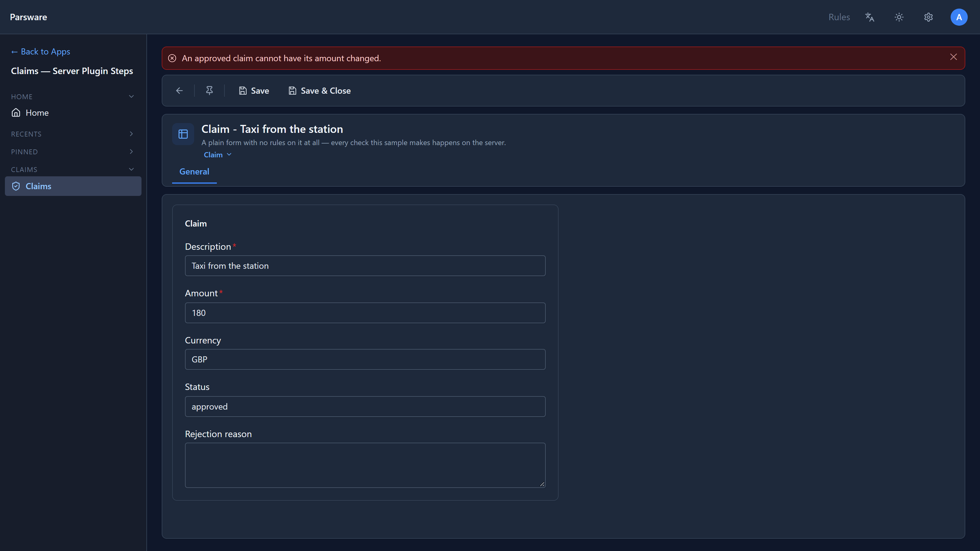Toggle light theme with sun icon
Image resolution: width=980 pixels, height=551 pixels.
pyautogui.click(x=899, y=17)
